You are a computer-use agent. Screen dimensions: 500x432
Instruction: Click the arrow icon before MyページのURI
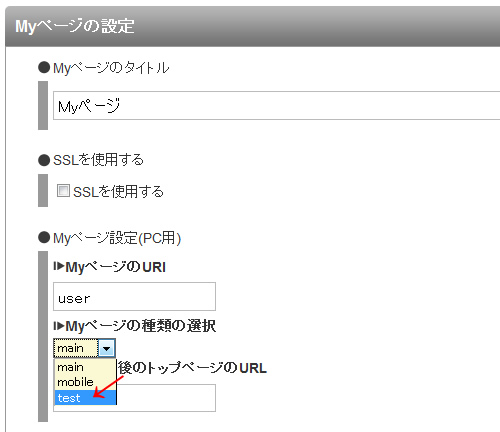coord(59,266)
